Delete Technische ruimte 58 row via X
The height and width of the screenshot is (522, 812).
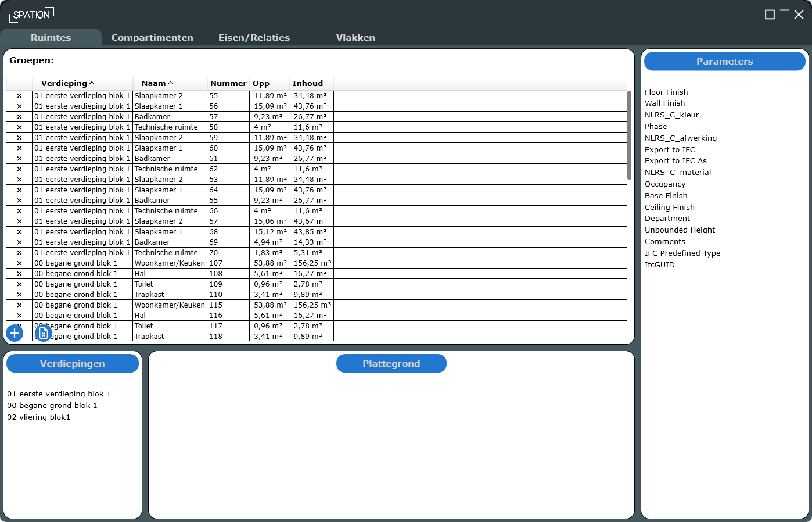coord(19,127)
